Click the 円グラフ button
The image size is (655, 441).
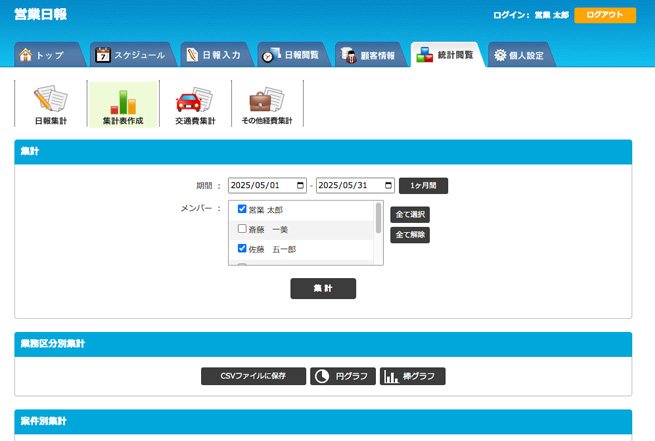(x=343, y=376)
